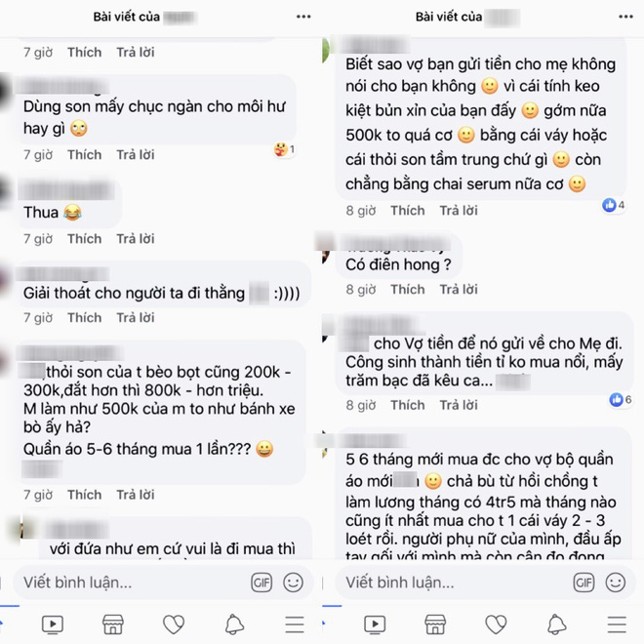Image resolution: width=644 pixels, height=644 pixels.
Task: Reply to 'Giải thoát cho người ta' comment
Action: point(135,317)
